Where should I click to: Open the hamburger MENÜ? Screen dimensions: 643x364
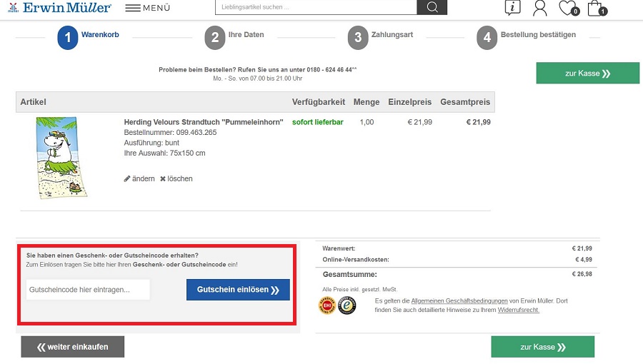pyautogui.click(x=148, y=8)
